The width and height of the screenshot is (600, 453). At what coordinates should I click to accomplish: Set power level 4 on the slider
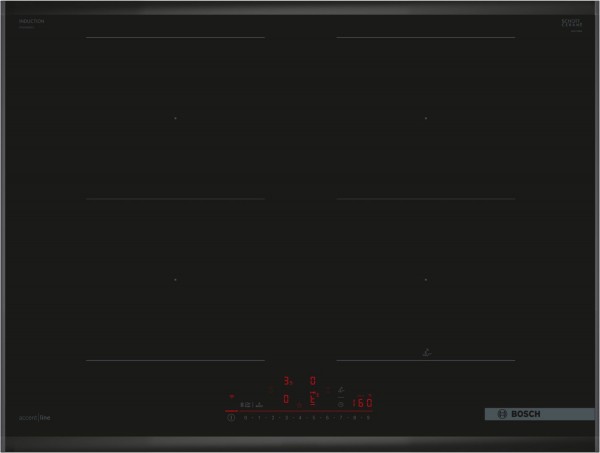[300, 418]
